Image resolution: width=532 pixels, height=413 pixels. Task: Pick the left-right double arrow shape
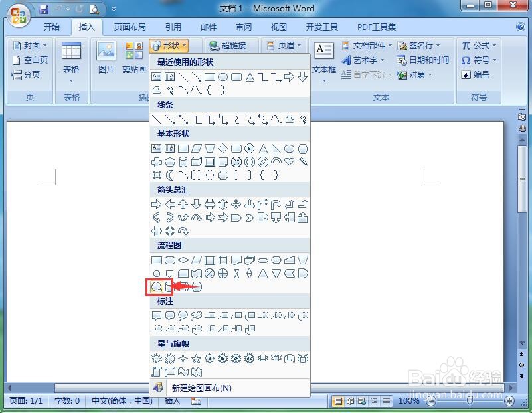click(x=210, y=204)
